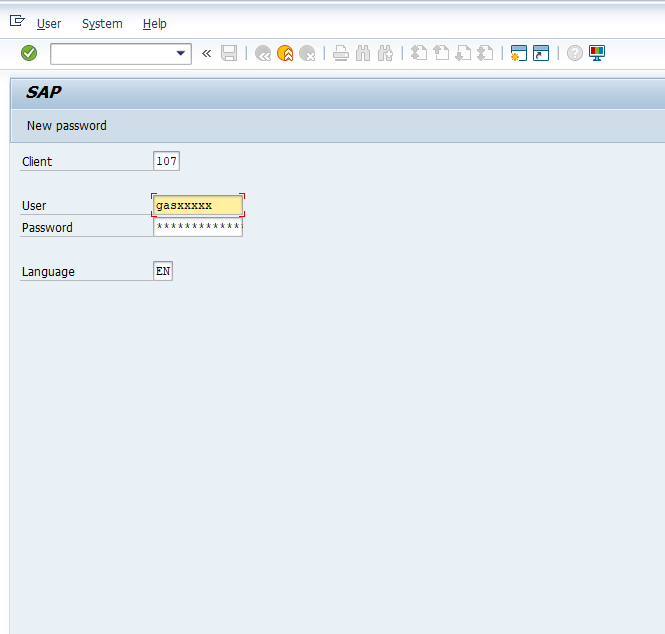Screen dimensions: 665x634
Task: Click the Save diskette icon
Action: click(229, 53)
